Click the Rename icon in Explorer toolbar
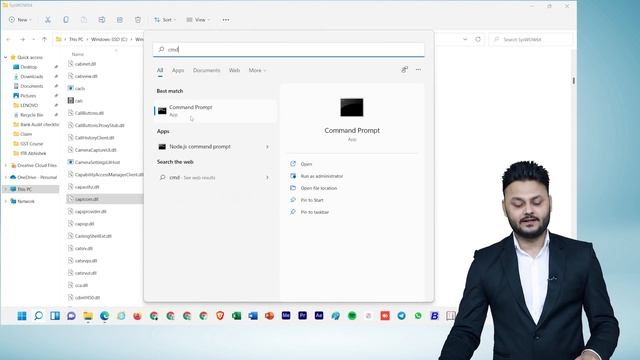 102,20
